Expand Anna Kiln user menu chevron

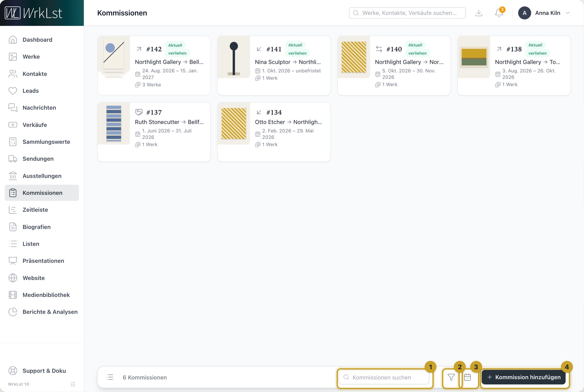(x=568, y=13)
